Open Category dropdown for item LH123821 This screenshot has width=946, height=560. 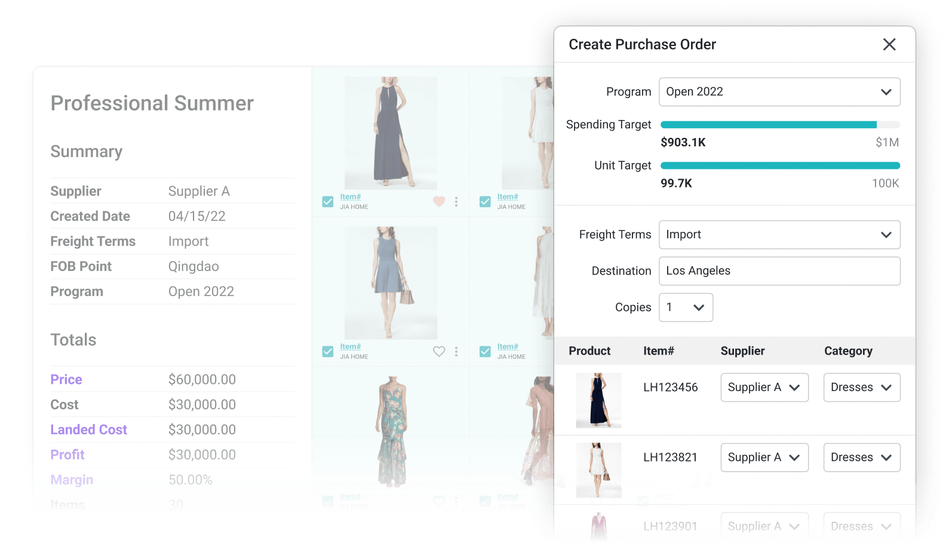coord(861,457)
